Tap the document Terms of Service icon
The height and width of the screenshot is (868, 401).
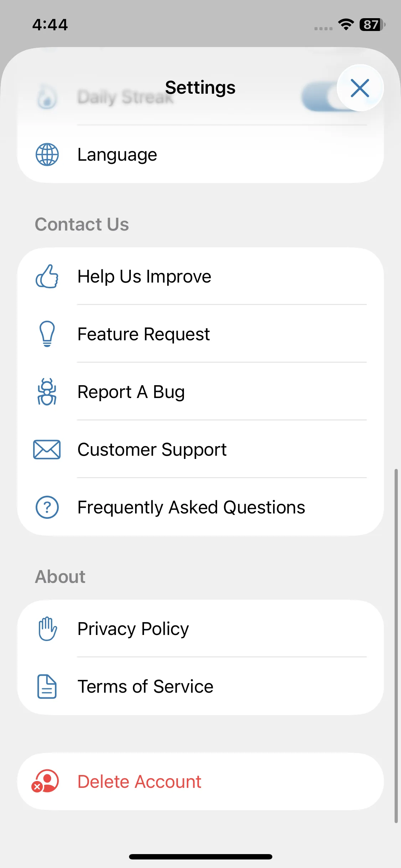(x=47, y=686)
